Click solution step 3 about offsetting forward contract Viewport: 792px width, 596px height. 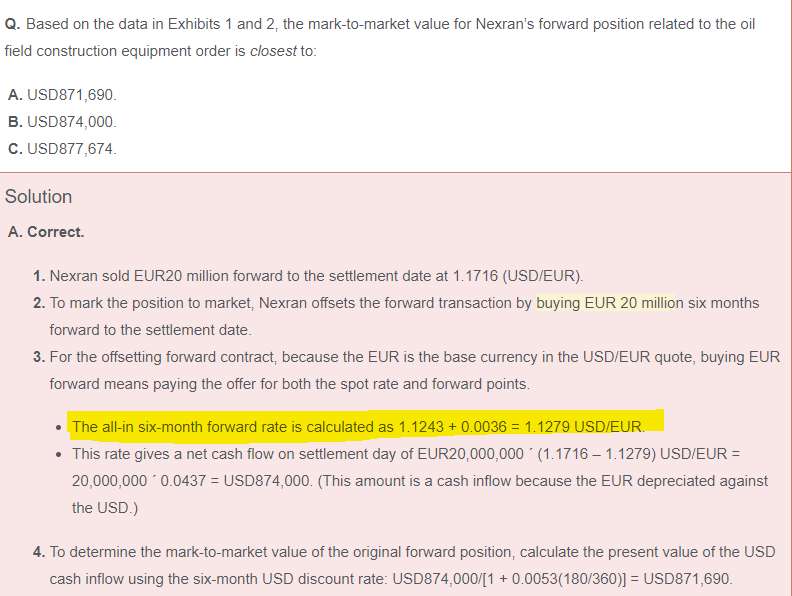point(400,356)
